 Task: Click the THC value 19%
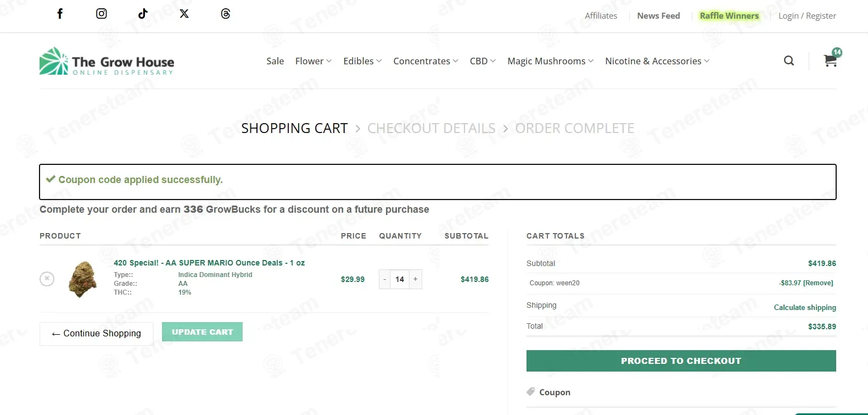pos(184,292)
